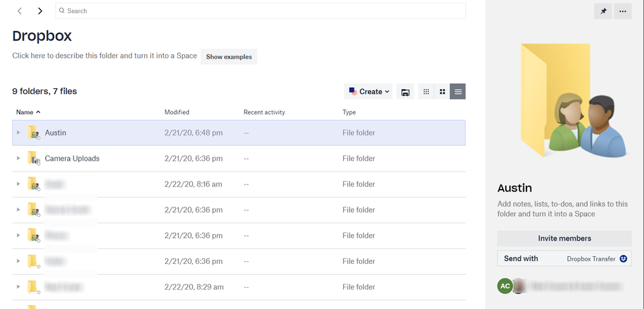Switch to small grid view
Image resolution: width=644 pixels, height=309 pixels.
[x=426, y=92]
